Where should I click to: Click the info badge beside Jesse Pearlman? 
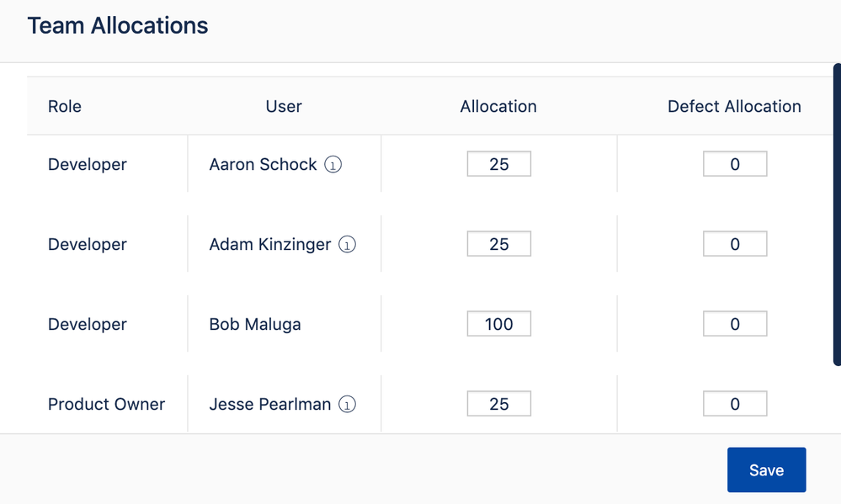pos(345,404)
